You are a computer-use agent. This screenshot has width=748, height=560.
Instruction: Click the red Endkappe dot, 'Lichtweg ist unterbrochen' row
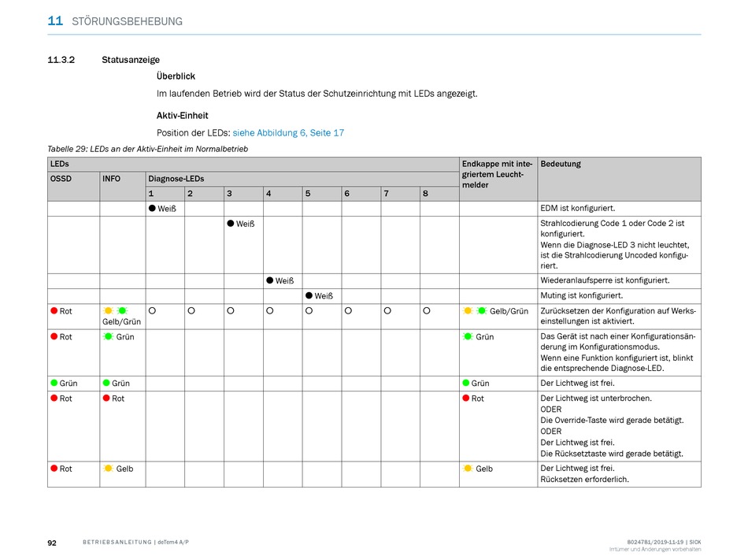coord(466,399)
